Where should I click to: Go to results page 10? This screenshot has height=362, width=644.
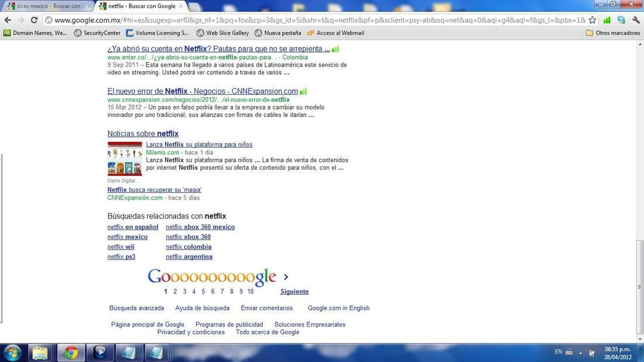(x=251, y=291)
